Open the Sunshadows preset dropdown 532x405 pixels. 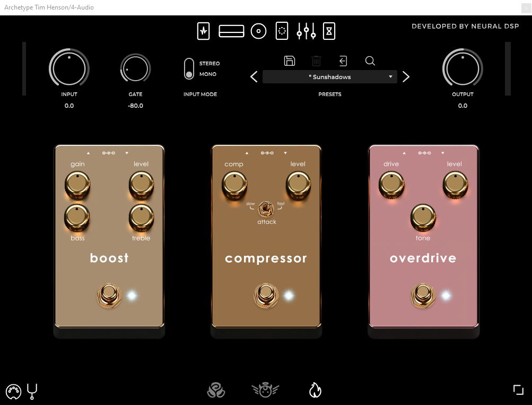(x=330, y=77)
